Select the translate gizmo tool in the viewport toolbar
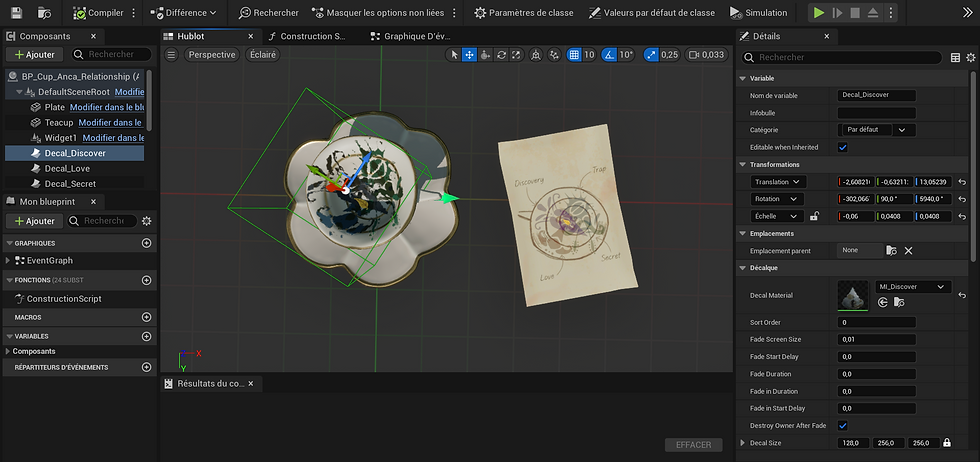Image resolution: width=980 pixels, height=462 pixels. coord(469,55)
